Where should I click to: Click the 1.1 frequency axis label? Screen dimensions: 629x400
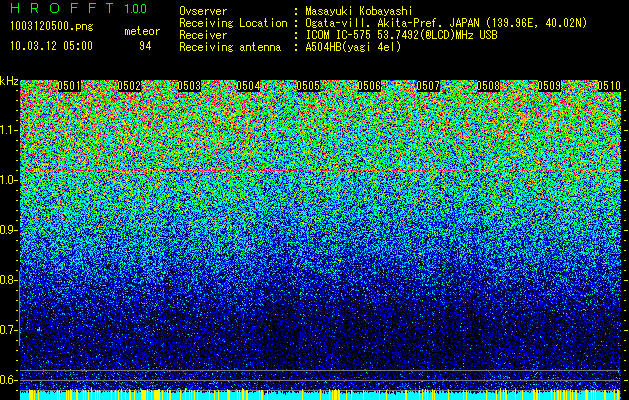tap(8, 130)
